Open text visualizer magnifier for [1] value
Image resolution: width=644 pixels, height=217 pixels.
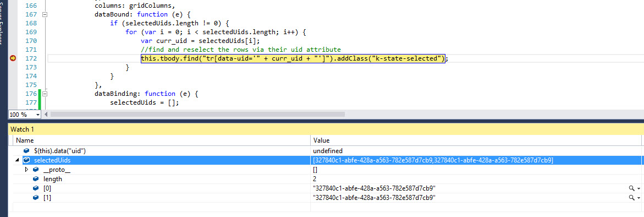click(631, 198)
